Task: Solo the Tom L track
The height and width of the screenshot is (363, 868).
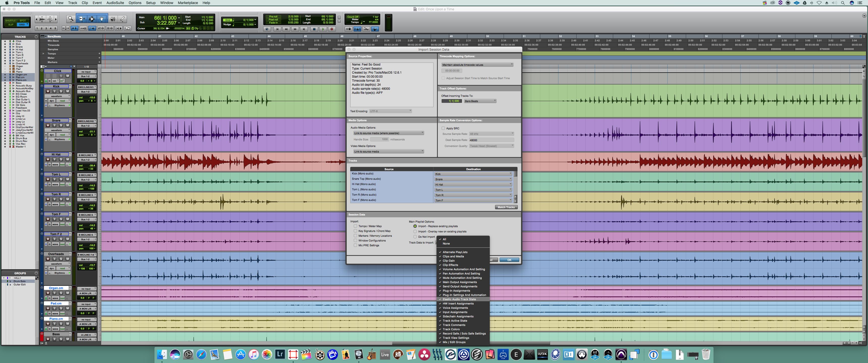Action: [61, 179]
